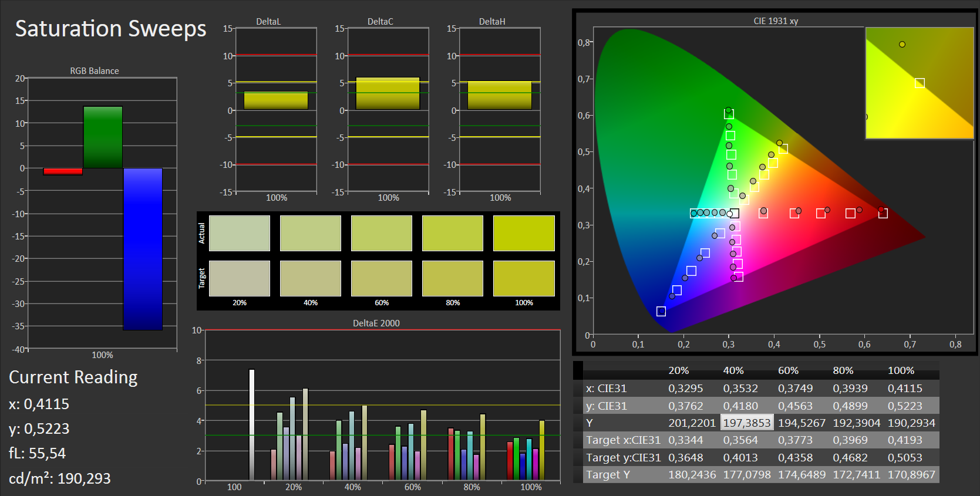Click the RGB Balance chart title

(x=95, y=70)
